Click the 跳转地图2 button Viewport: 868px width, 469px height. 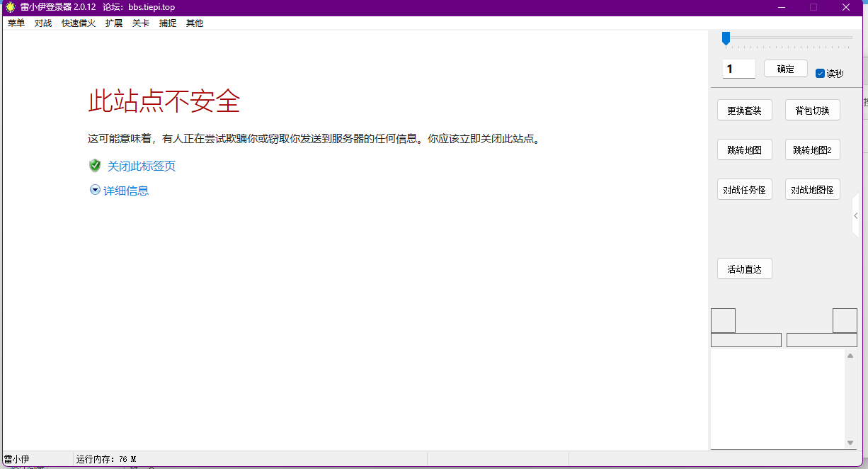(812, 149)
